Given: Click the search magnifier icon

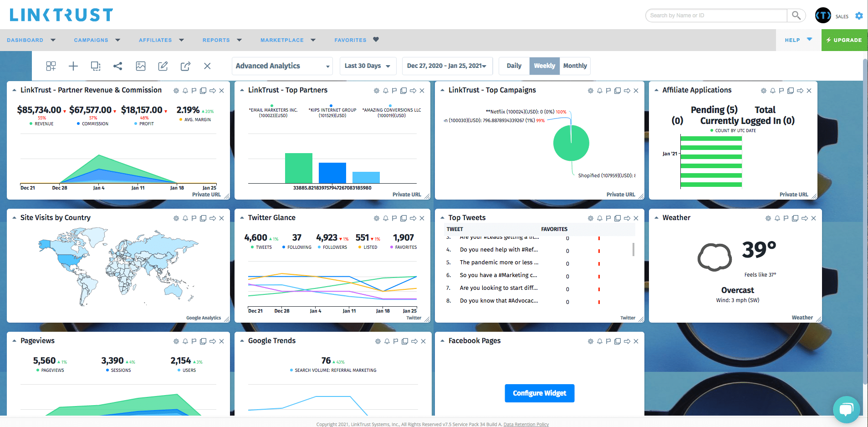Looking at the screenshot, I should tap(796, 15).
